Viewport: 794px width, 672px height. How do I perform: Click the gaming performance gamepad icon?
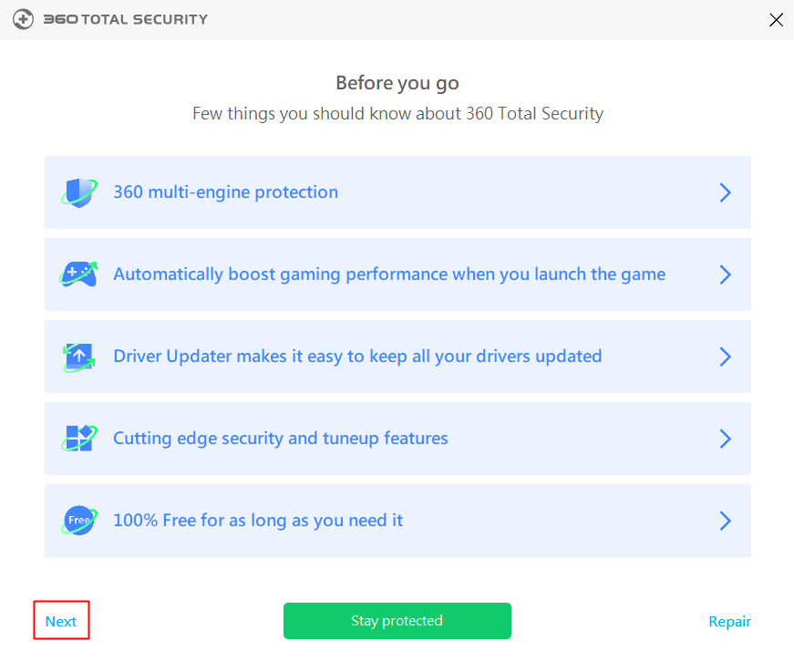tap(79, 274)
